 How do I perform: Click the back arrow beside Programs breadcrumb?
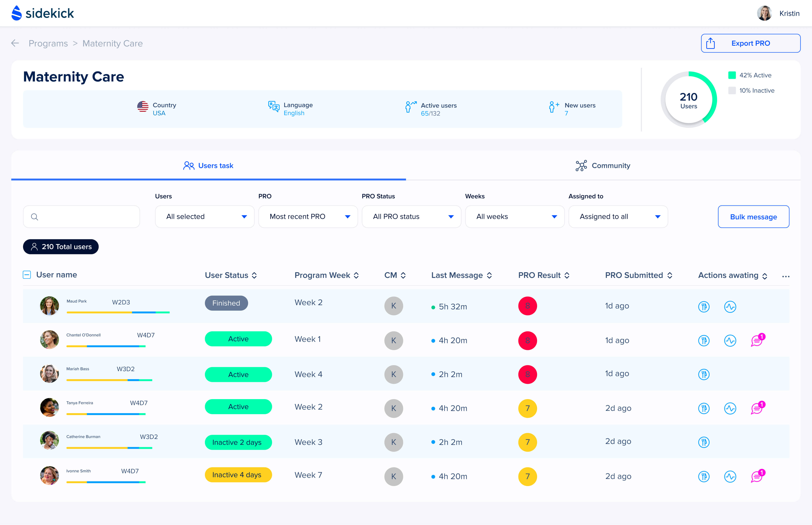click(15, 43)
